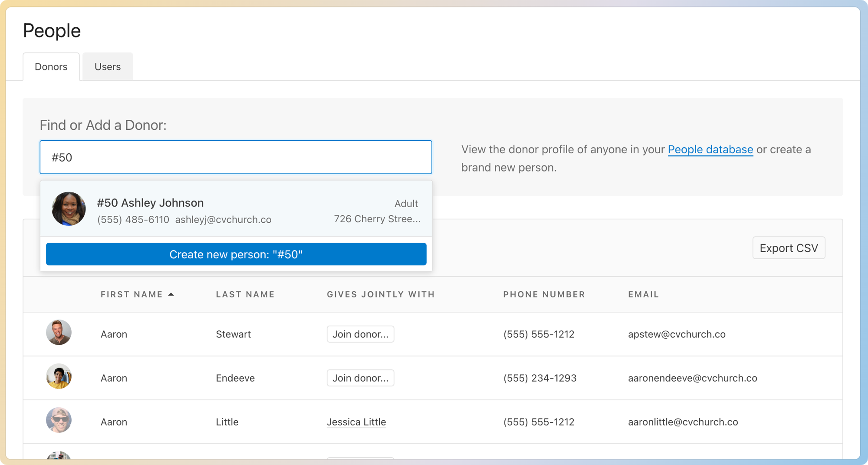Sort by Last Name column header

pyautogui.click(x=245, y=294)
